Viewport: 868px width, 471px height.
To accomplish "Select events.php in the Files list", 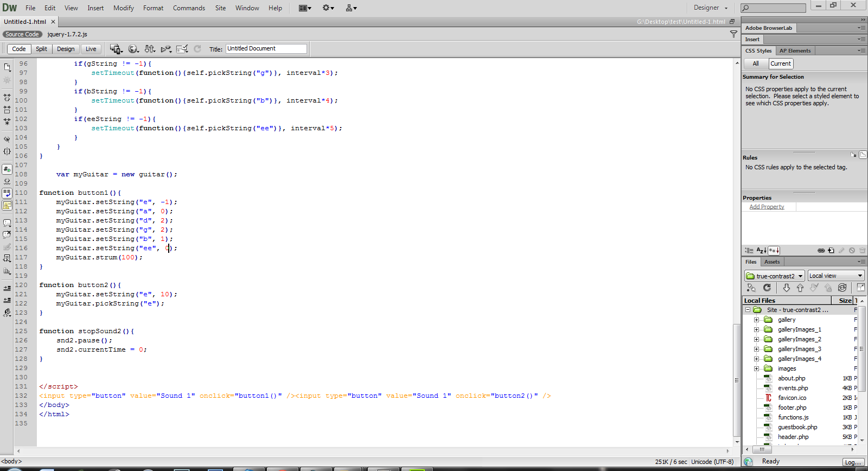I will coord(793,388).
